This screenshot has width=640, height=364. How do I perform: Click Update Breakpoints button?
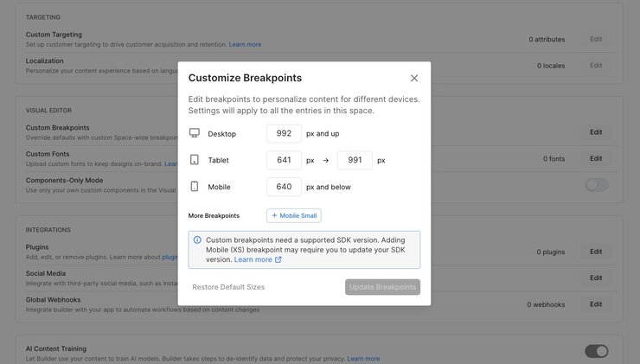[382, 287]
